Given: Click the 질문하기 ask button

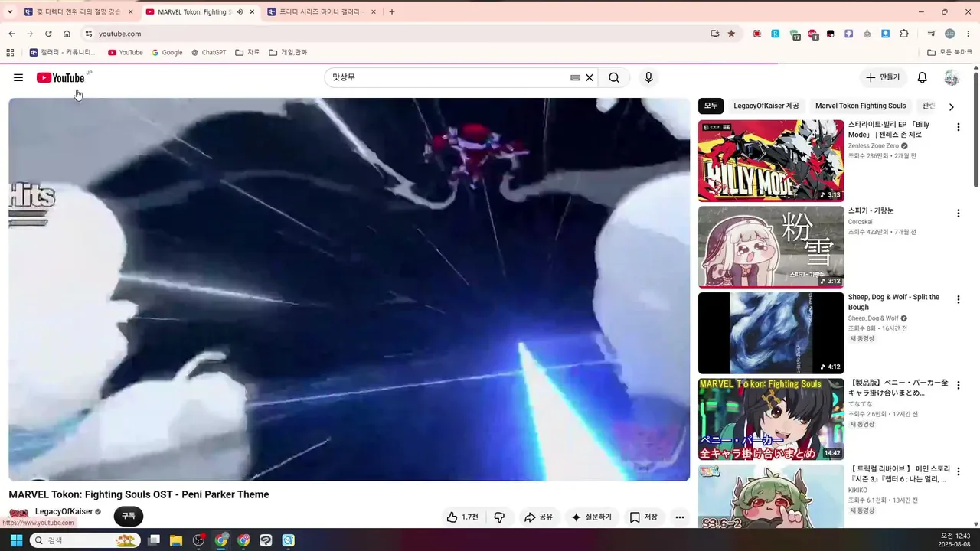Looking at the screenshot, I should tap(592, 517).
